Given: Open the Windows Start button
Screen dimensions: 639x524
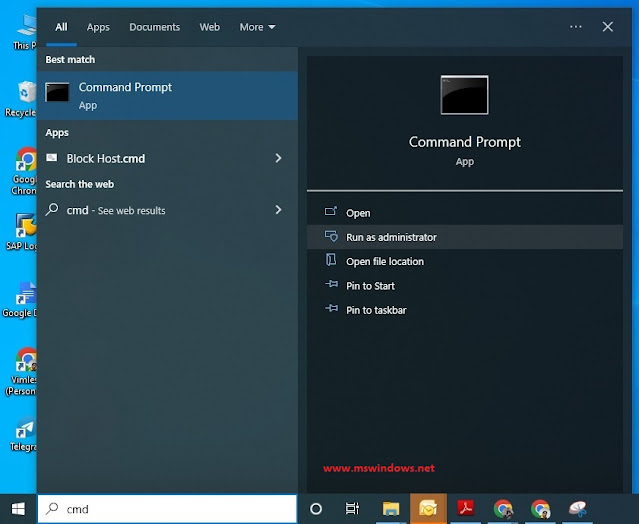Looking at the screenshot, I should coord(18,509).
